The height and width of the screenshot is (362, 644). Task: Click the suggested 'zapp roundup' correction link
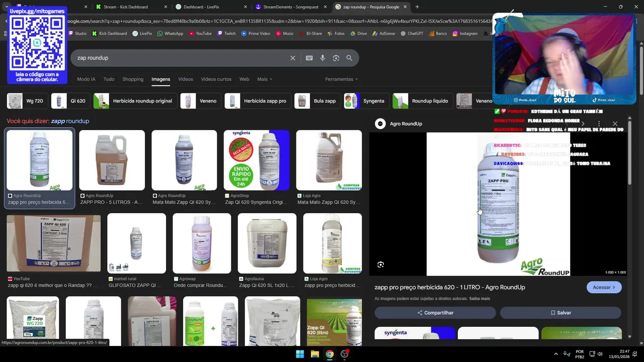pos(70,121)
